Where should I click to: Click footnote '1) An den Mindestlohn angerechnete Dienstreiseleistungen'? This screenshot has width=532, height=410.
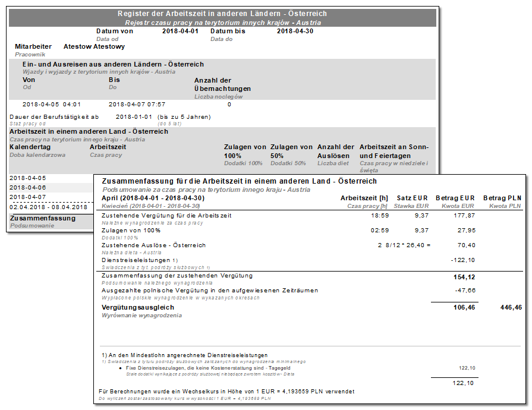tap(185, 355)
